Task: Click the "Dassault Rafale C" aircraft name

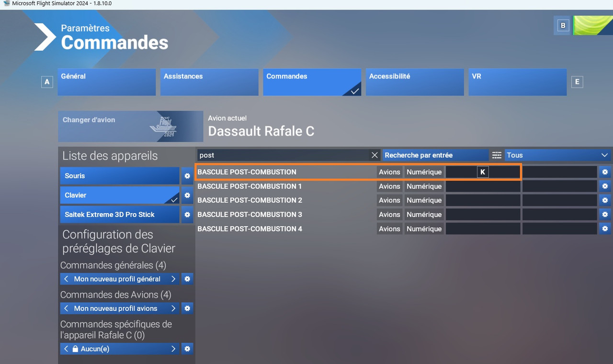Action: point(261,131)
